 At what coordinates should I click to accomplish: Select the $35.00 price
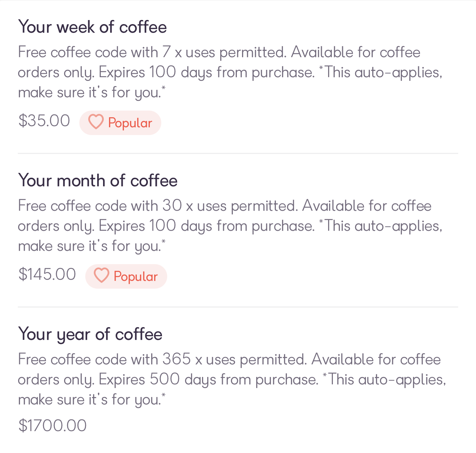44,121
